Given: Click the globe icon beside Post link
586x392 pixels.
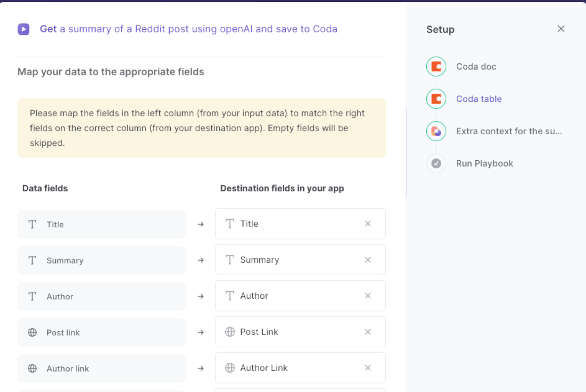Looking at the screenshot, I should tap(32, 332).
